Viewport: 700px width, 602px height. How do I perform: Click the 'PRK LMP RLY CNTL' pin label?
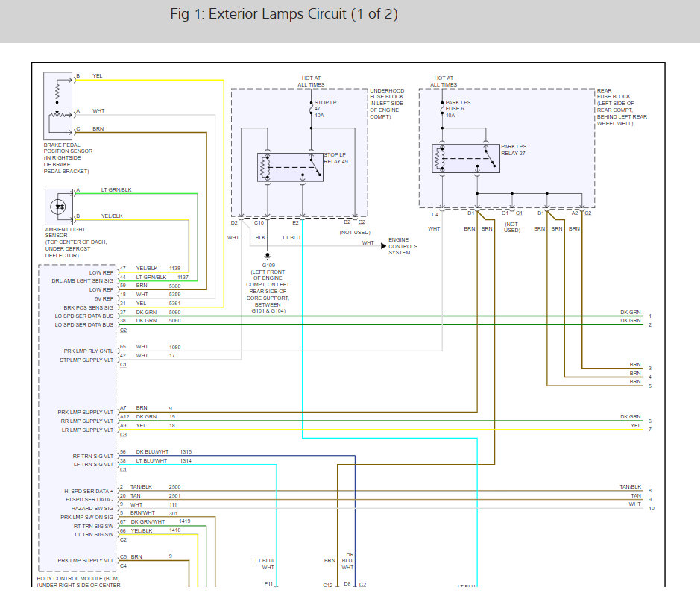point(89,351)
